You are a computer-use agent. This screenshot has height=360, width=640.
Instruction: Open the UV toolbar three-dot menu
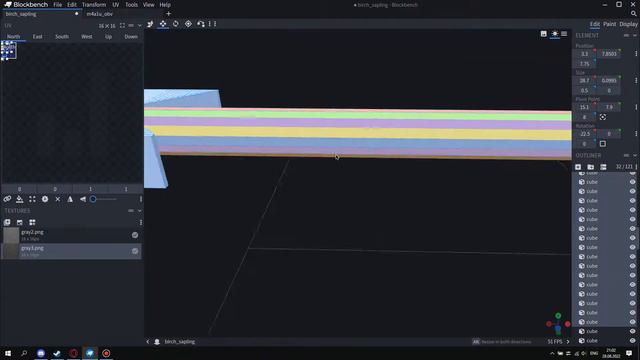point(141,199)
